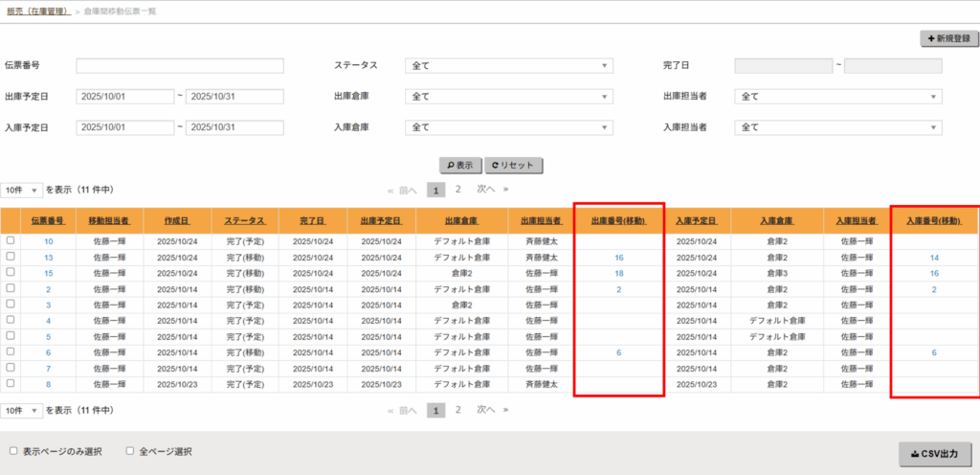
Task: Click the last page » icon at bottom
Action: coord(505,410)
